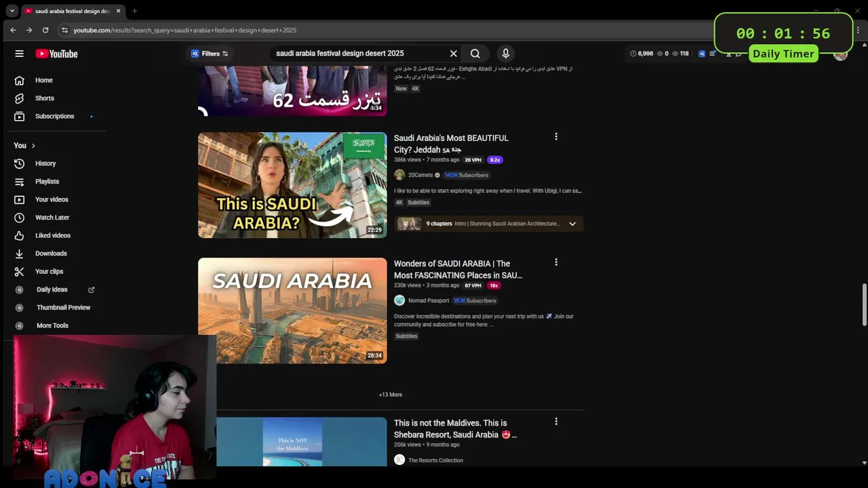Open the Shebara Resort video more-options menu
868x488 pixels.
[x=556, y=422]
